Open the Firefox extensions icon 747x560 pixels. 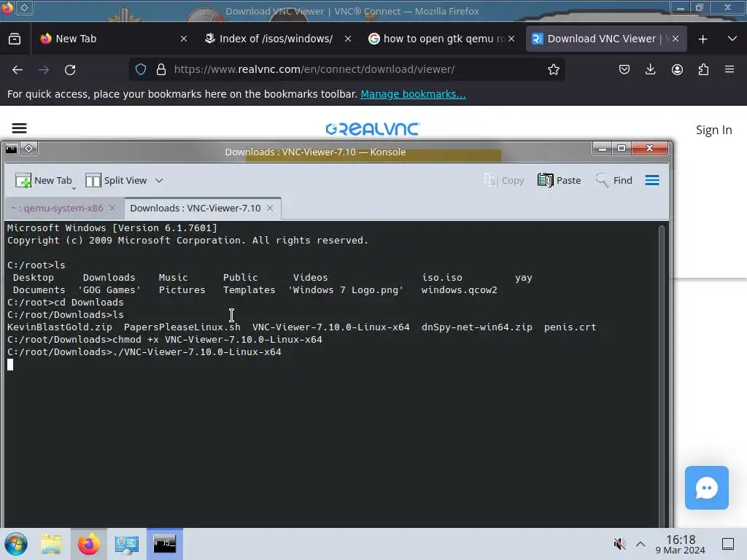pos(703,69)
